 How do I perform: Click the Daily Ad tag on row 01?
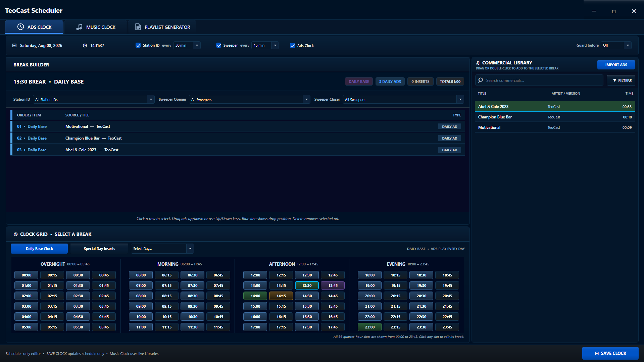449,126
